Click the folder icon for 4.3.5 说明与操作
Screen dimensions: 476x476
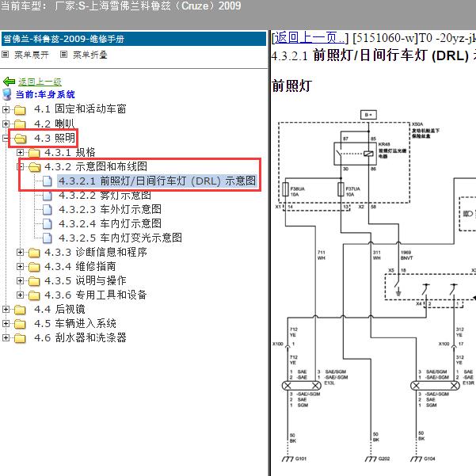pos(34,281)
